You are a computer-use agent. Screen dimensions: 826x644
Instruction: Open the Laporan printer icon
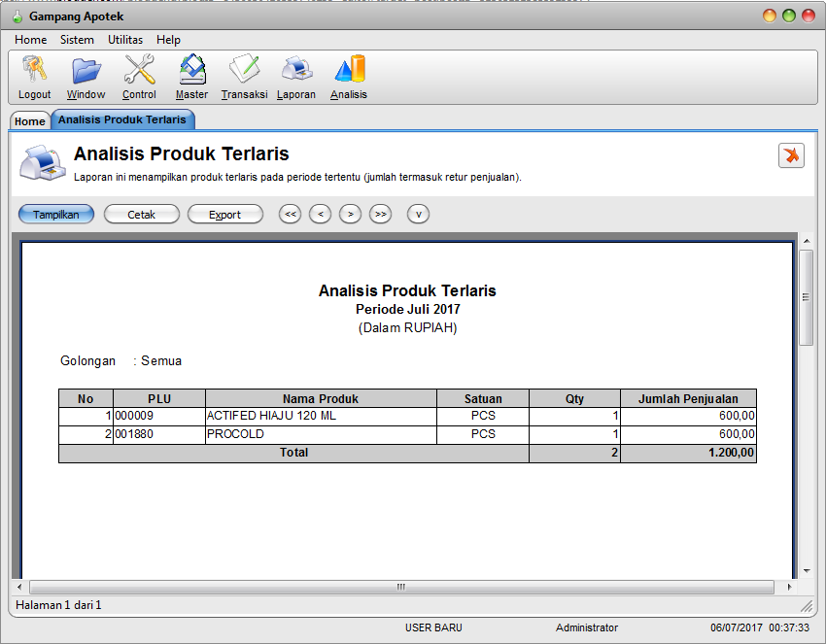(296, 69)
